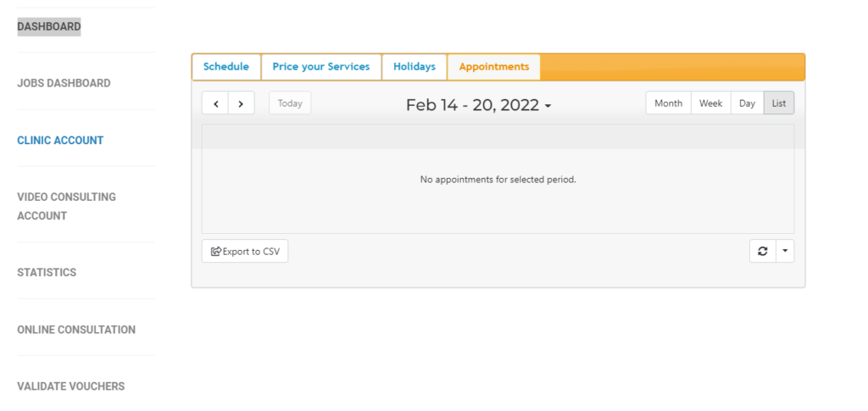Select the Appointments tab
This screenshot has width=868, height=411.
click(x=494, y=67)
